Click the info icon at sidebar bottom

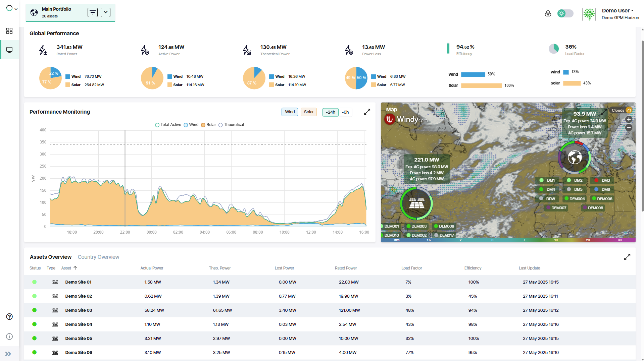(9, 337)
